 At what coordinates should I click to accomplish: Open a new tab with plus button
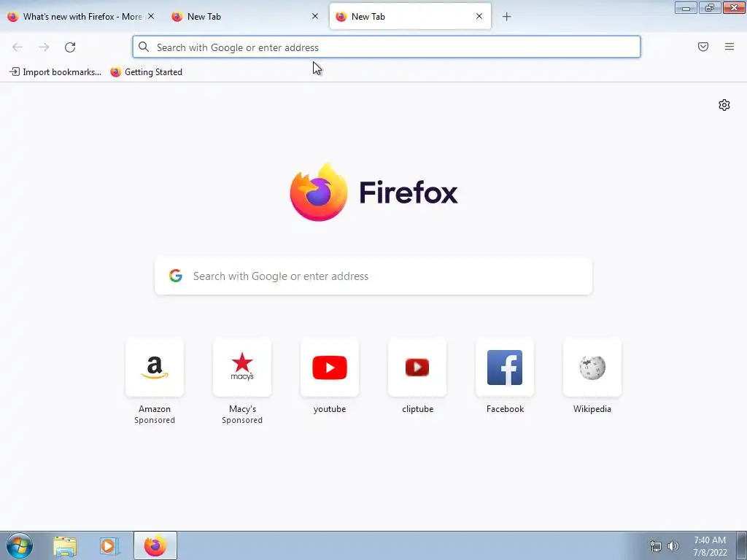(x=506, y=17)
